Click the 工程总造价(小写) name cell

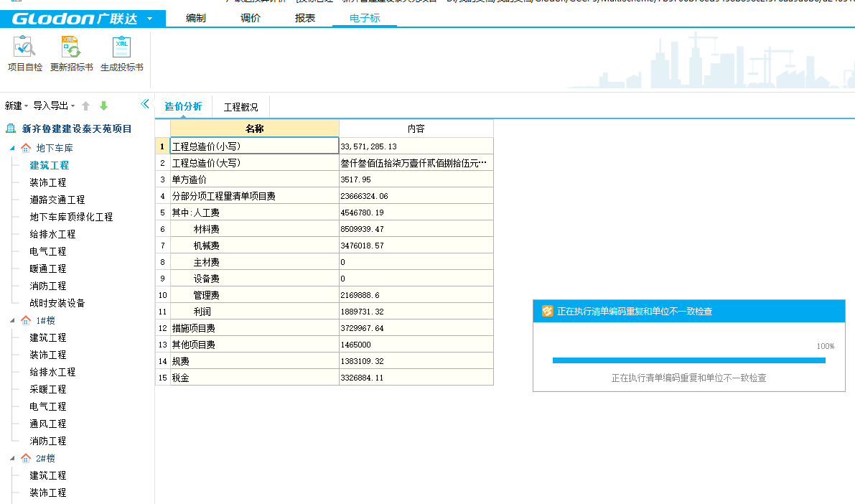click(255, 146)
